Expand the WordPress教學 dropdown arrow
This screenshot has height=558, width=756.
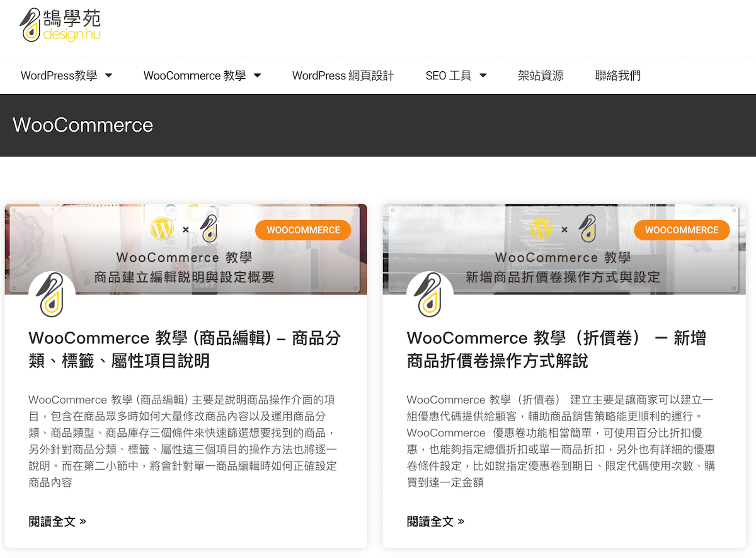[x=108, y=76]
